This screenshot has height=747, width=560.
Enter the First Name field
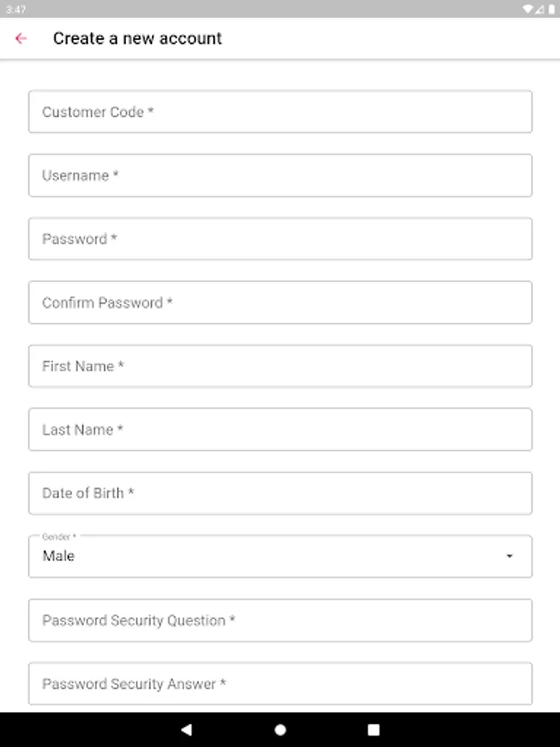click(280, 366)
